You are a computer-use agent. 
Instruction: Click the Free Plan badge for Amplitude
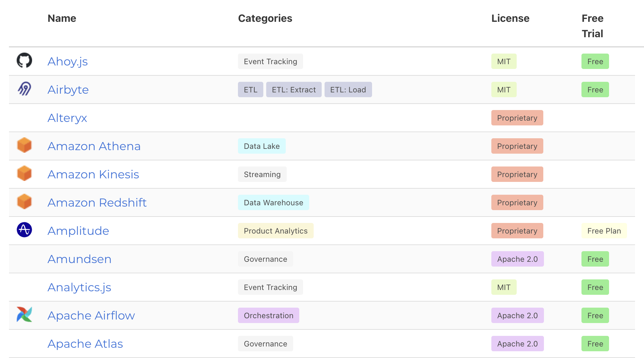[x=604, y=231]
